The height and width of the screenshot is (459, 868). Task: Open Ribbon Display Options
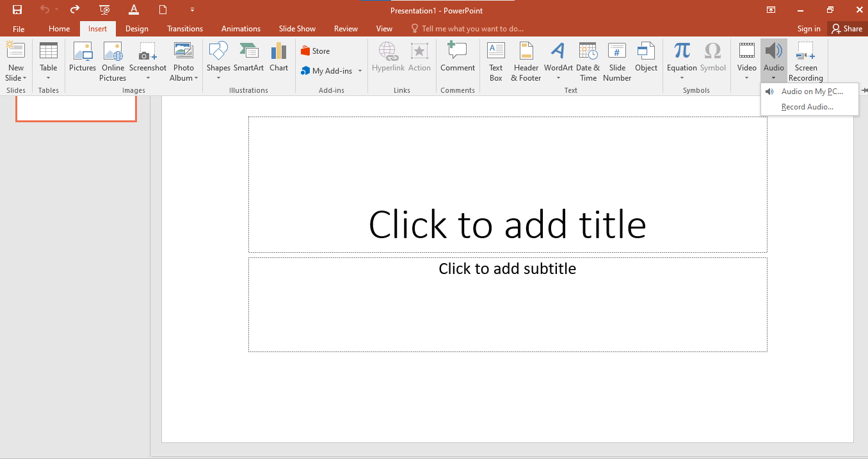tap(771, 10)
